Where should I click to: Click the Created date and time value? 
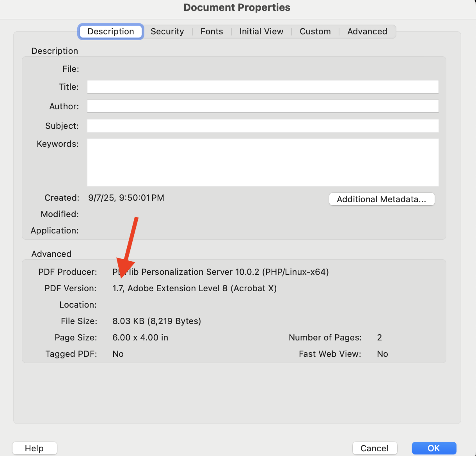click(x=126, y=198)
